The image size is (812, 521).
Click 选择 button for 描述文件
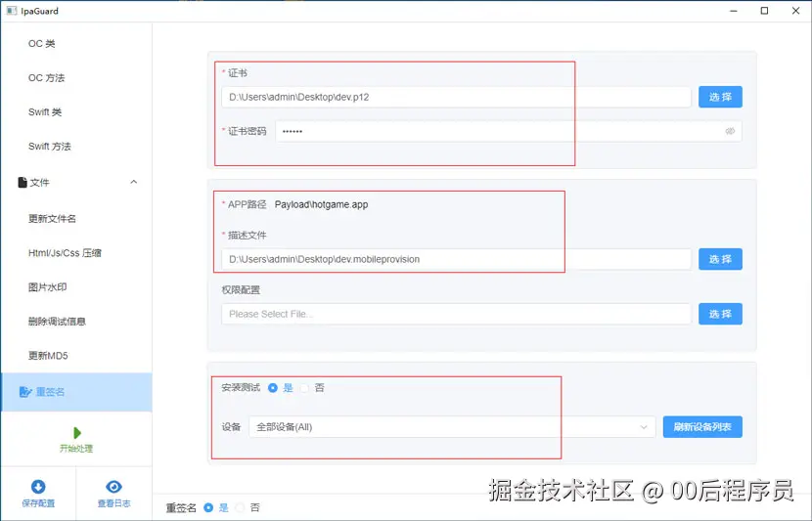[x=720, y=259]
